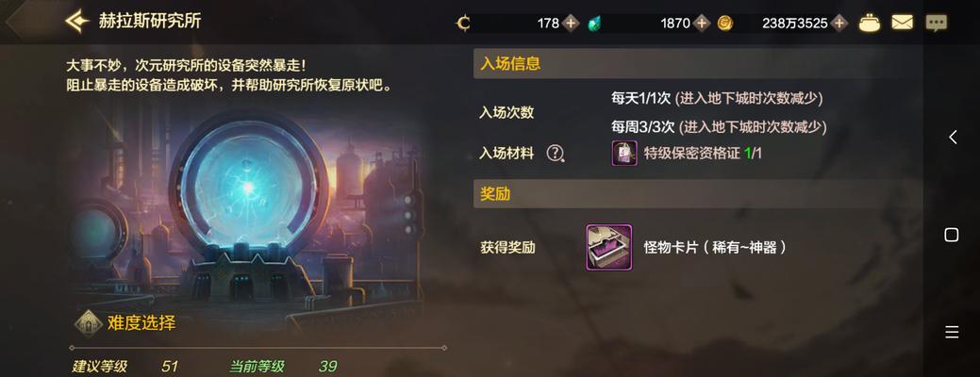980x377 pixels.
Task: Tap the Android back navigation arrow
Action: [952, 138]
